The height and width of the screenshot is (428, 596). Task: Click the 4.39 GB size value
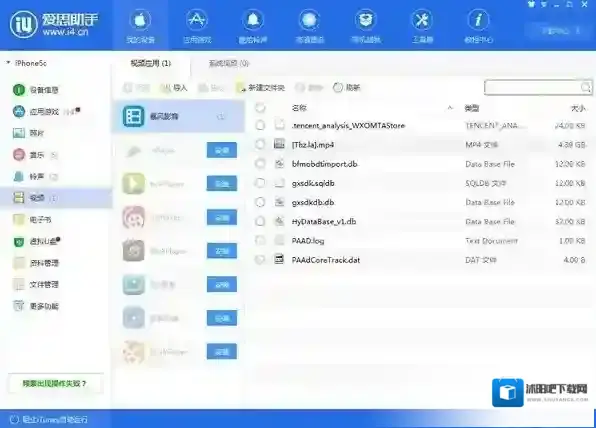[571, 145]
